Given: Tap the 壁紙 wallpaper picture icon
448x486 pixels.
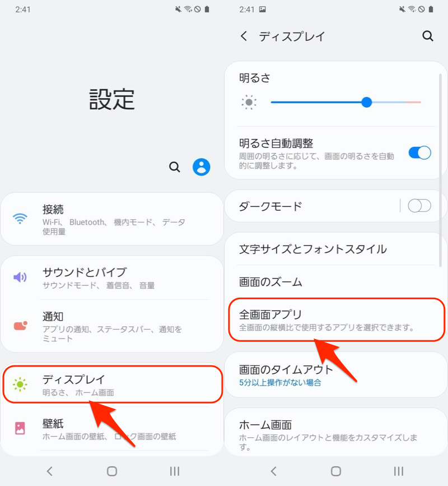Looking at the screenshot, I should click(20, 428).
